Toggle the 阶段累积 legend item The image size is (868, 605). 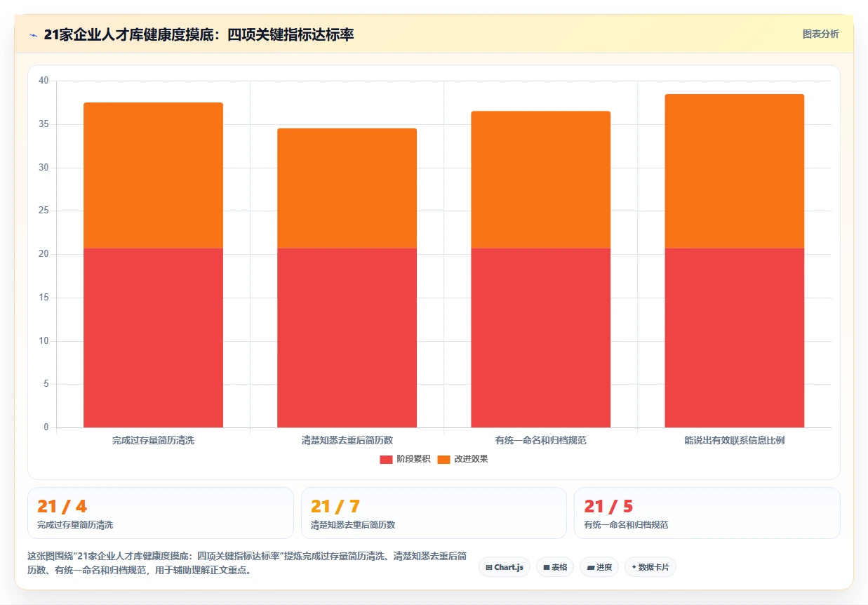point(405,459)
